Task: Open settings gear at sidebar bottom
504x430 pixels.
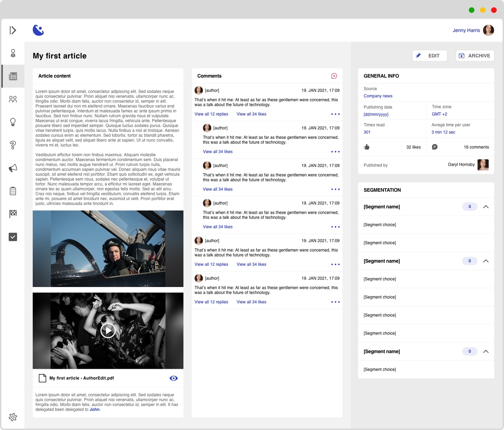Action: tap(13, 417)
